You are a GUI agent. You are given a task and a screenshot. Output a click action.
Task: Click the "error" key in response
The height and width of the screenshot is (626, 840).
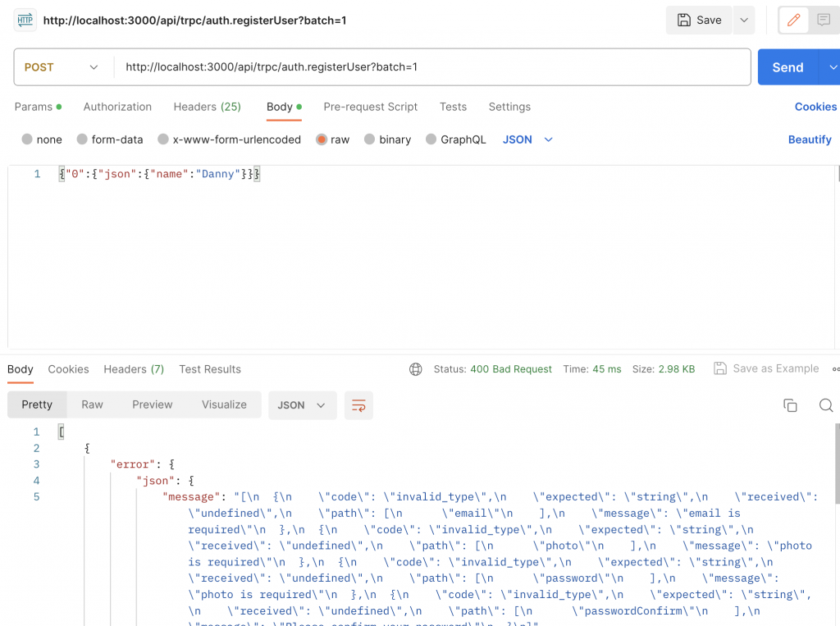tap(132, 464)
